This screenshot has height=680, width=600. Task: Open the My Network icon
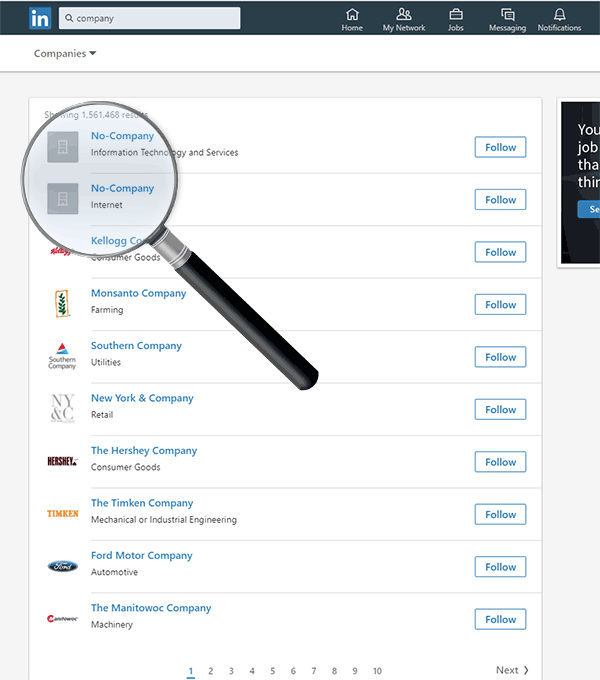tap(404, 14)
